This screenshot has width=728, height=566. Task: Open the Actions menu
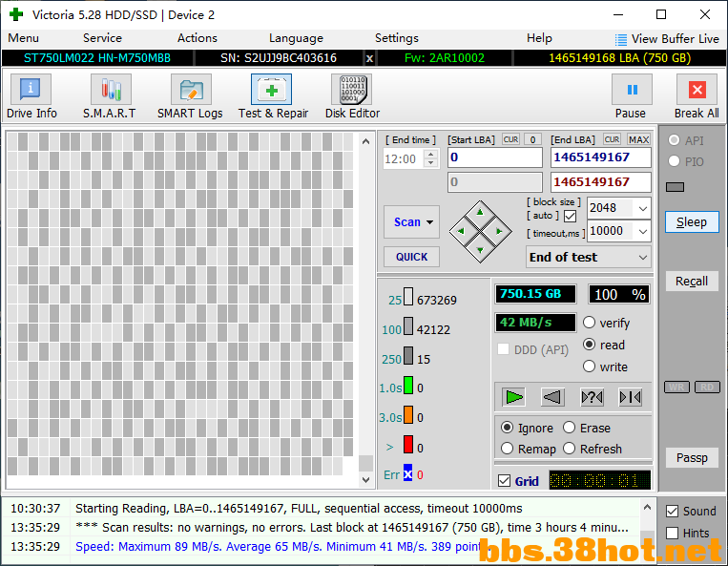click(197, 38)
